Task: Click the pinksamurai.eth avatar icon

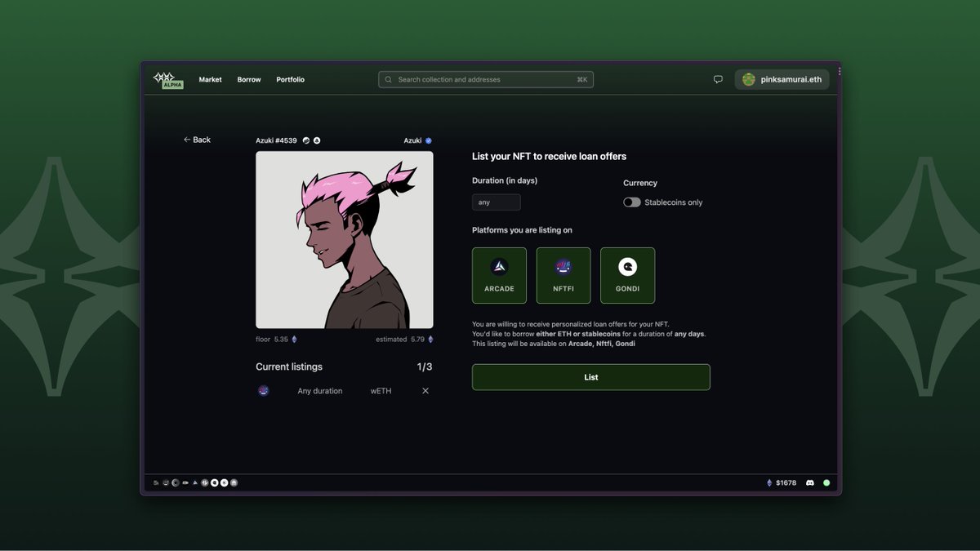Action: (749, 80)
